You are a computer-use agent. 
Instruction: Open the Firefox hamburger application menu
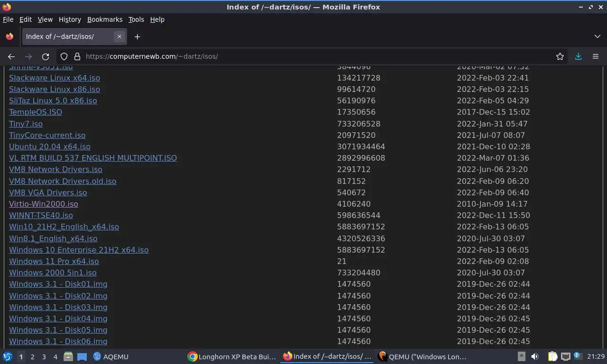596,56
